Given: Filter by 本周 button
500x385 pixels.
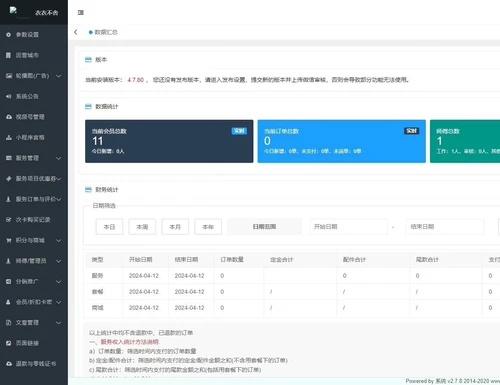Looking at the screenshot, I should (142, 227).
